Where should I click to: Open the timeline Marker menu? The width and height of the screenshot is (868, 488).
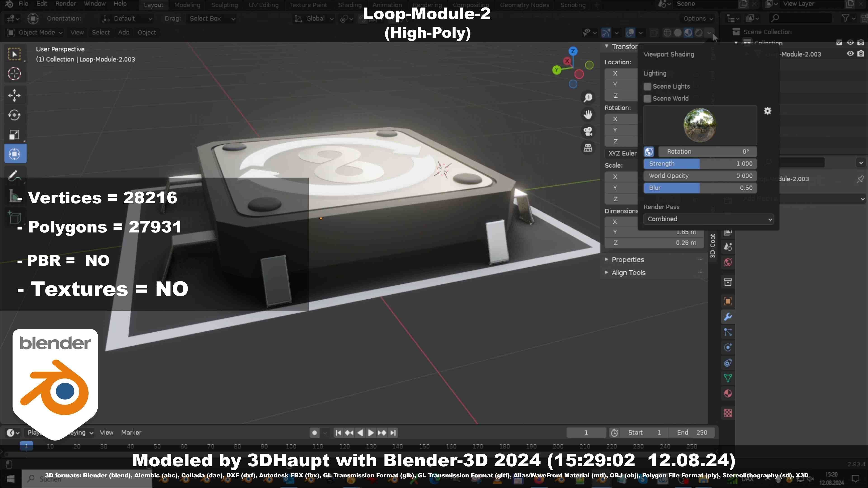131,433
